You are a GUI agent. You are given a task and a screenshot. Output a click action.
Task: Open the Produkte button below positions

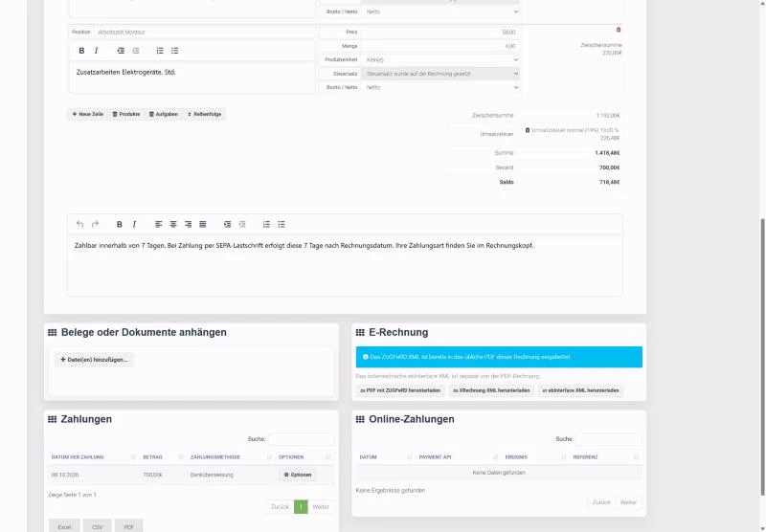pos(126,114)
